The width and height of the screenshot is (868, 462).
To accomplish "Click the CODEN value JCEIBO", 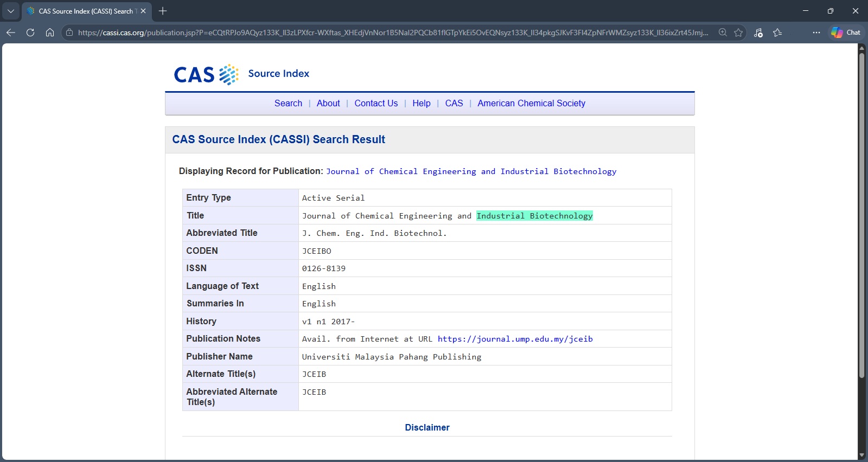I will (x=317, y=251).
